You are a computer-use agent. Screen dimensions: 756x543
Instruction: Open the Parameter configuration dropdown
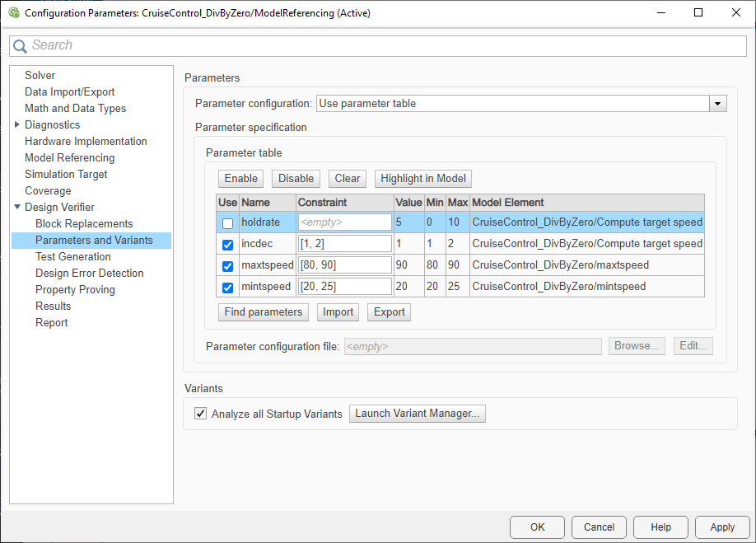[717, 103]
